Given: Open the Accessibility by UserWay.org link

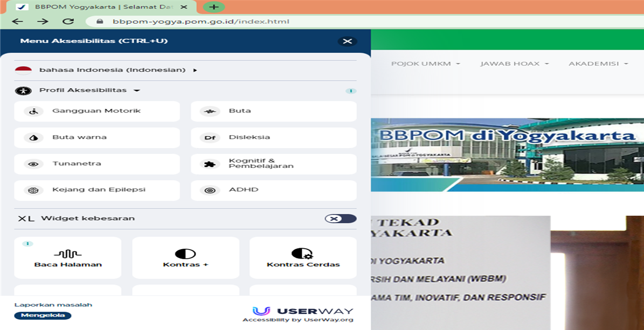Looking at the screenshot, I should (x=297, y=320).
